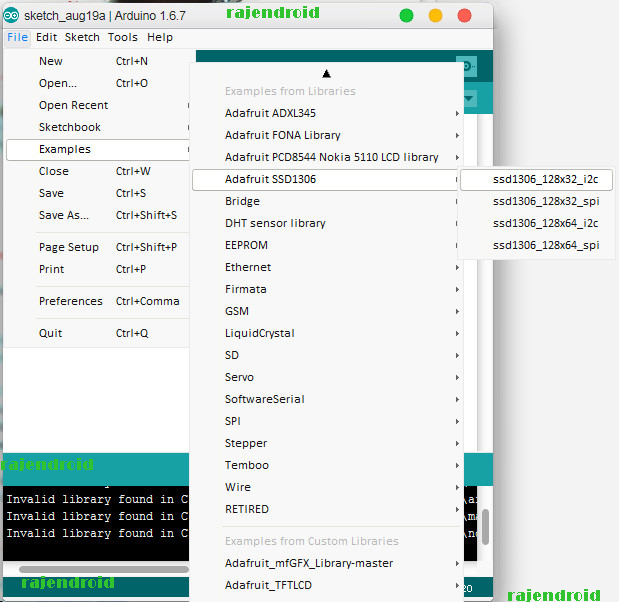Select the Examples menu entry

pos(98,150)
